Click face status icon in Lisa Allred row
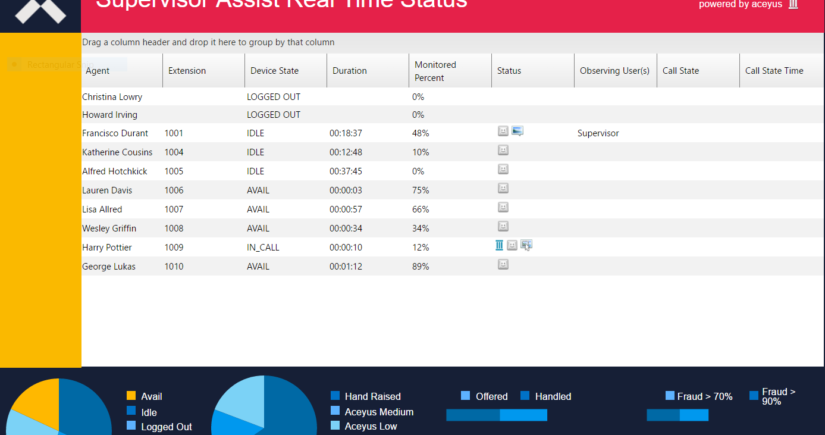The width and height of the screenshot is (825, 435). [x=503, y=207]
